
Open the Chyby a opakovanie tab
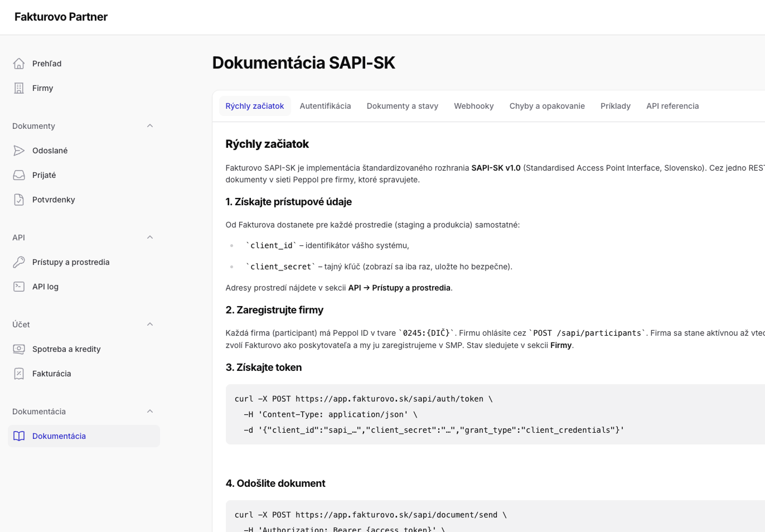click(547, 106)
